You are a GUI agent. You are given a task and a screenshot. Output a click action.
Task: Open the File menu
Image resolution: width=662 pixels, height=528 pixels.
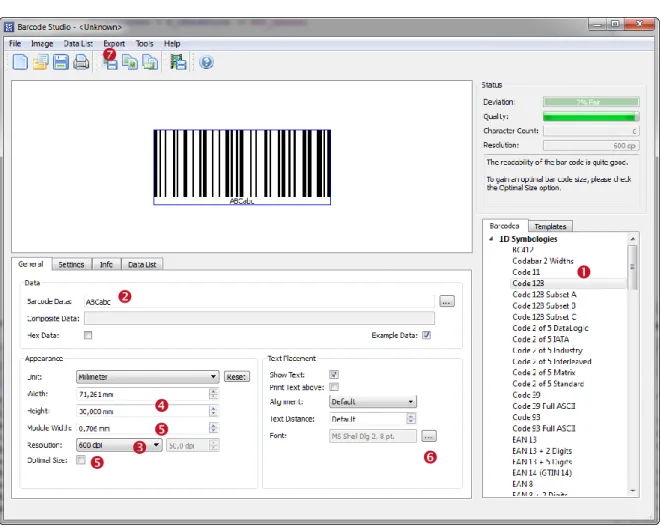click(x=15, y=43)
